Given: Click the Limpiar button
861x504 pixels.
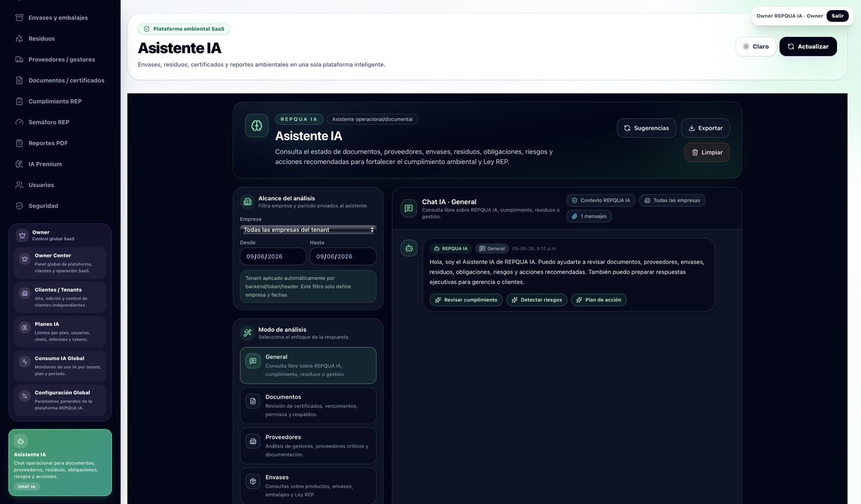Looking at the screenshot, I should [x=707, y=152].
